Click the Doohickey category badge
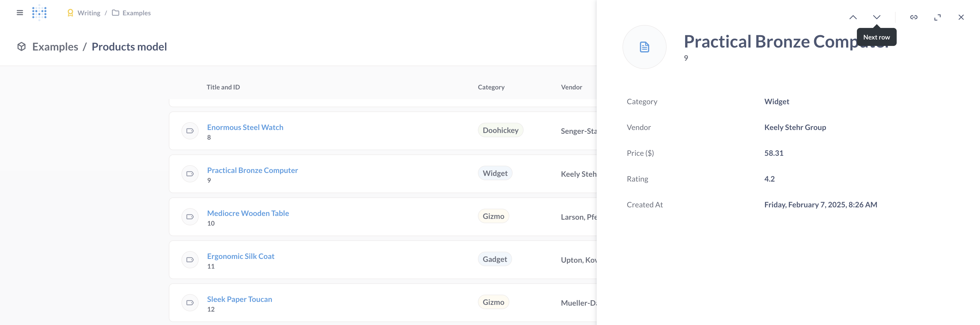 [x=500, y=130]
